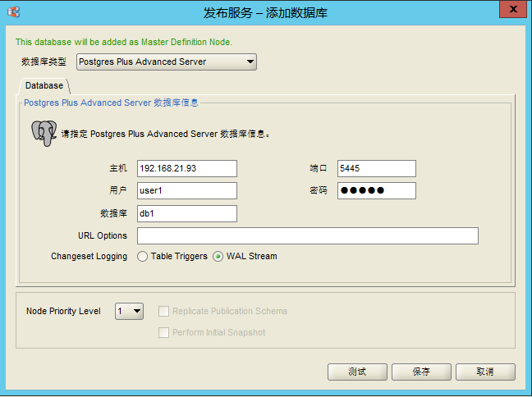Toggle Perform Initial Snapshot checkbox

[x=163, y=332]
